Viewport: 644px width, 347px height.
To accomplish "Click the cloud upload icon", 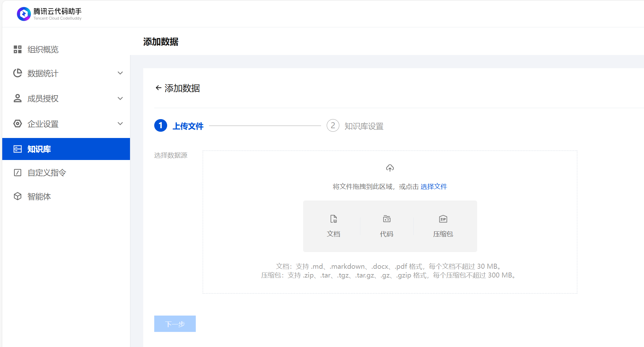I will (x=390, y=168).
